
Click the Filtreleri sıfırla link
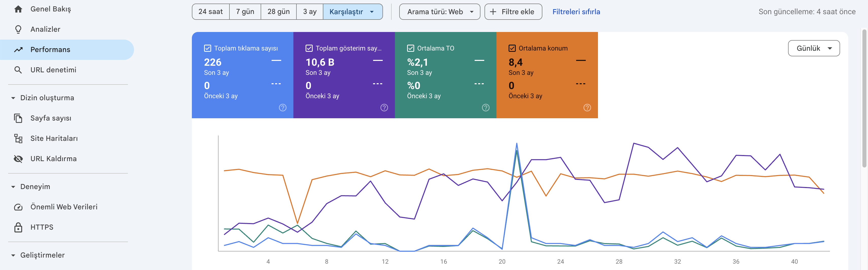(576, 12)
